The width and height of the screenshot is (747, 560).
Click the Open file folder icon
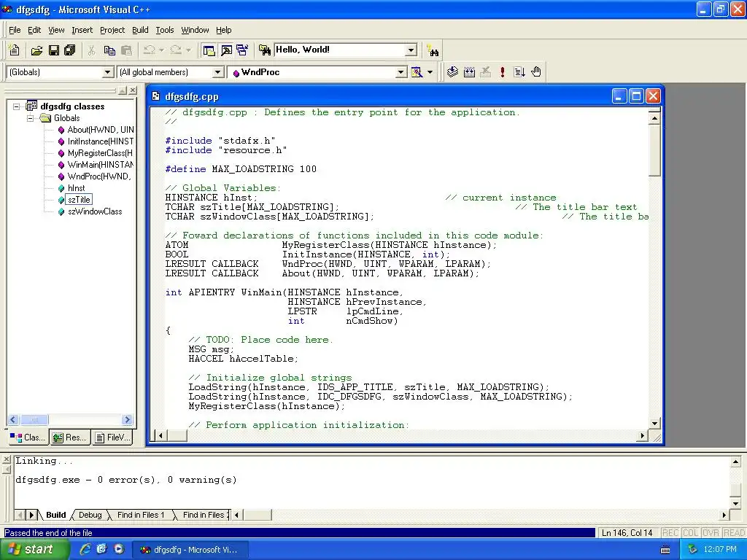pyautogui.click(x=36, y=50)
